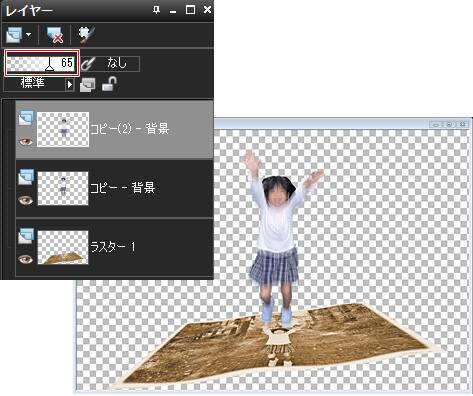Click the link set field labeled なし
Image resolution: width=473 pixels, height=396 pixels.
pyautogui.click(x=118, y=63)
